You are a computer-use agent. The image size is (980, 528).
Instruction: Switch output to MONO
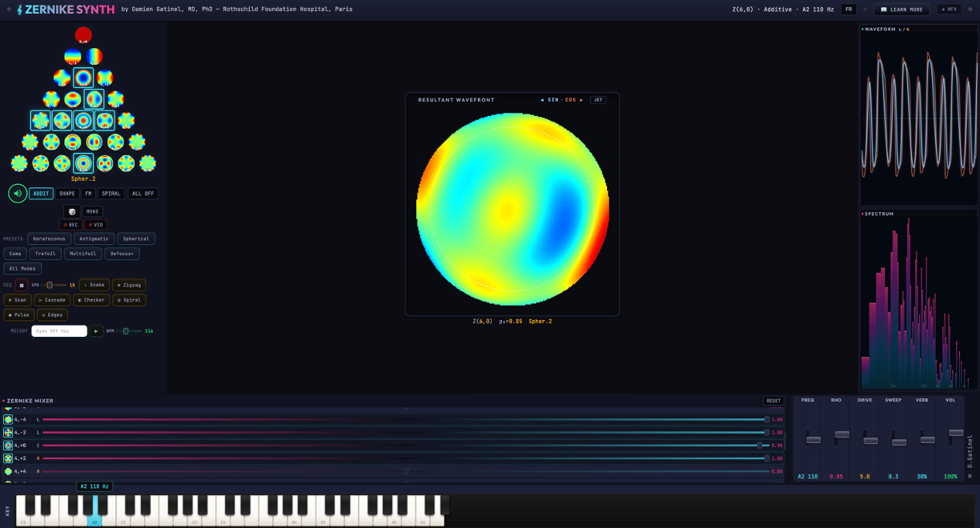92,211
